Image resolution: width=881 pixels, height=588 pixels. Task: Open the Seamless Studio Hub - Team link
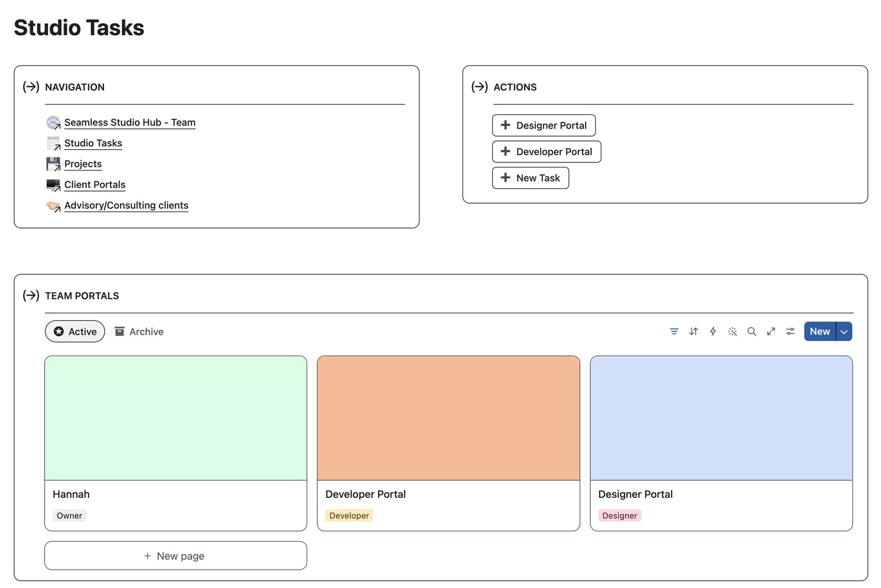pyautogui.click(x=130, y=122)
